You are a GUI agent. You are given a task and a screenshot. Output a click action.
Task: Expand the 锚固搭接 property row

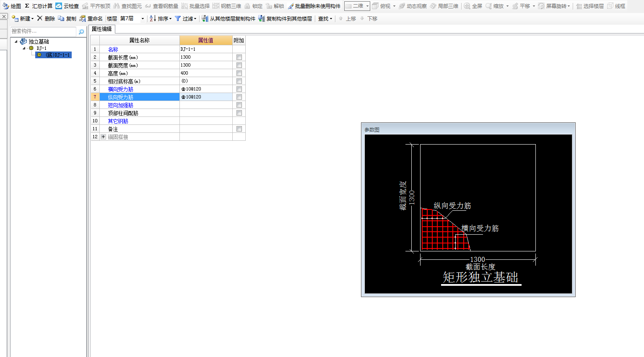pos(103,137)
